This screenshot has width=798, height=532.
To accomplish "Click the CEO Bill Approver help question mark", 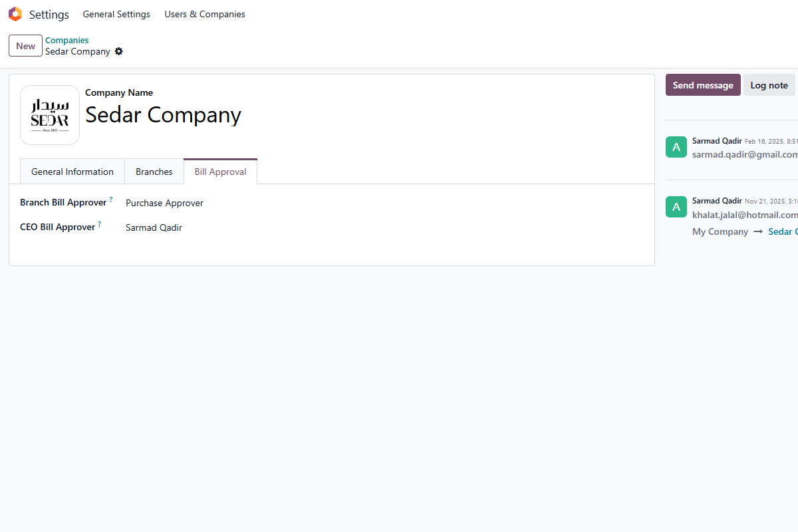I will tap(100, 223).
